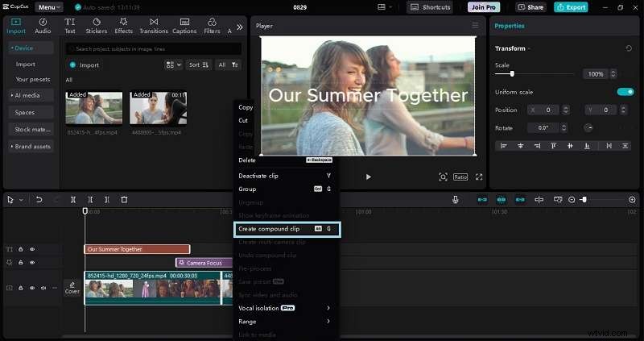
Task: Click the Undo icon in timeline toolbar
Action: click(x=39, y=200)
